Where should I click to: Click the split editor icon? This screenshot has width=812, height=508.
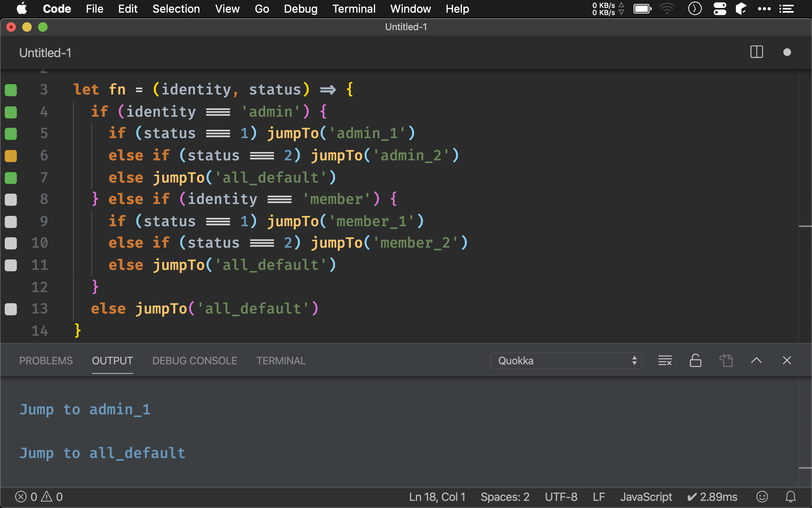coord(756,53)
